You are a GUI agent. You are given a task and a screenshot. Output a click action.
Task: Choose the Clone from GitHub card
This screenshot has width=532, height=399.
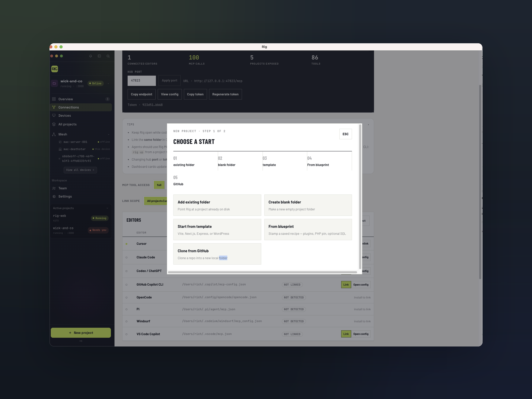217,254
